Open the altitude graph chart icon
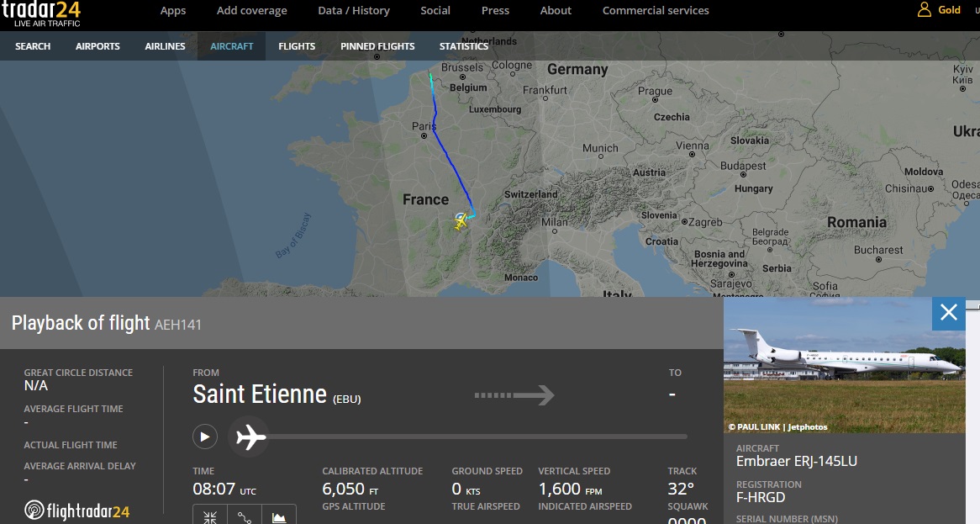 click(279, 516)
